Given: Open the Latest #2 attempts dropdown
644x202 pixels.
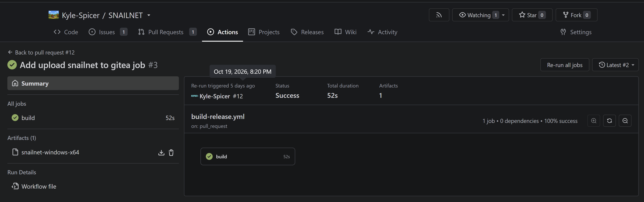Looking at the screenshot, I should [x=615, y=65].
